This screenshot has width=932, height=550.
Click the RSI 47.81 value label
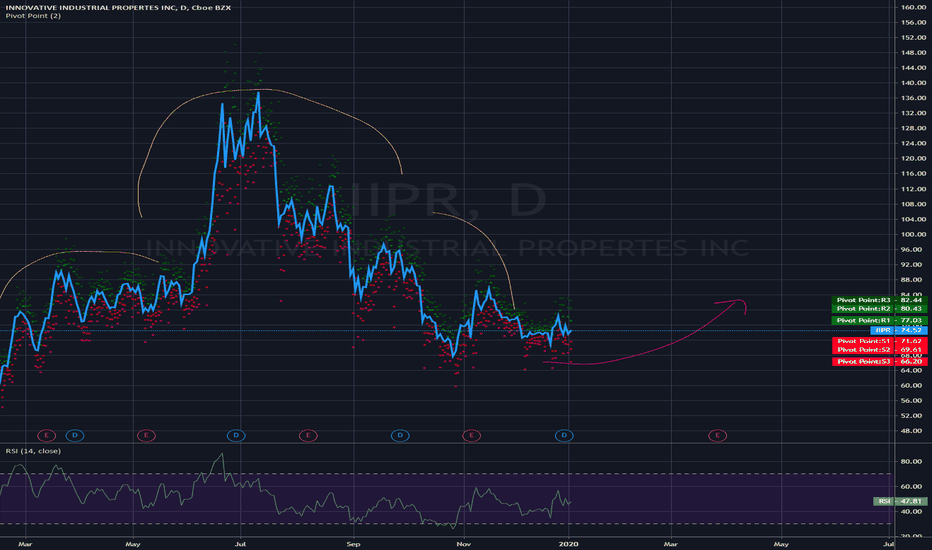tap(900, 501)
